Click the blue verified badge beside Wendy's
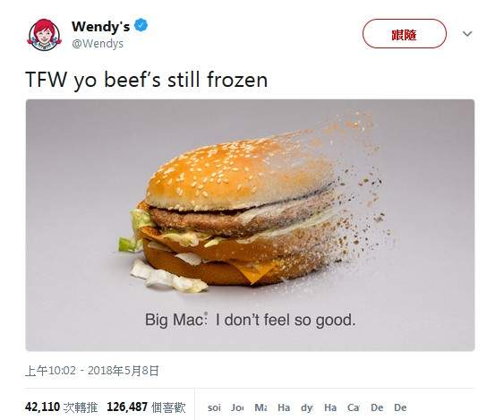The height and width of the screenshot is (420, 504). click(x=141, y=25)
